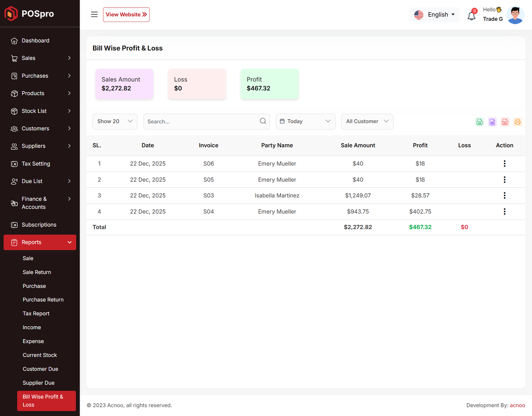Open the Today date range dropdown
This screenshot has width=532, height=416.
[x=305, y=121]
